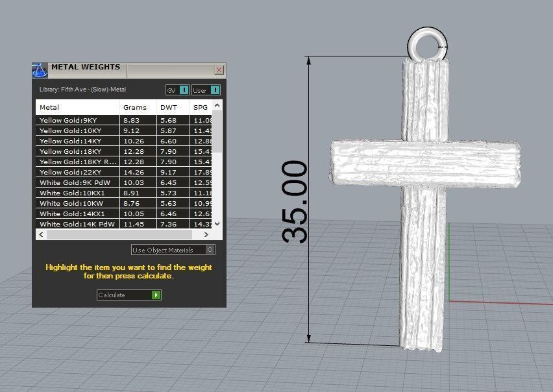Click the 8.83 grams value
Image resolution: width=553 pixels, height=392 pixels.
coord(131,120)
